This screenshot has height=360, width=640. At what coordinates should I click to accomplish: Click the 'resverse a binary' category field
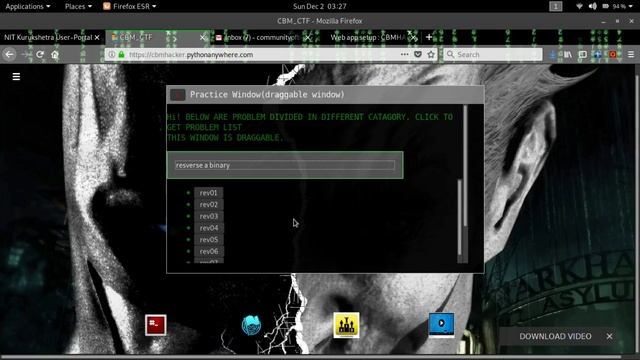pyautogui.click(x=285, y=165)
